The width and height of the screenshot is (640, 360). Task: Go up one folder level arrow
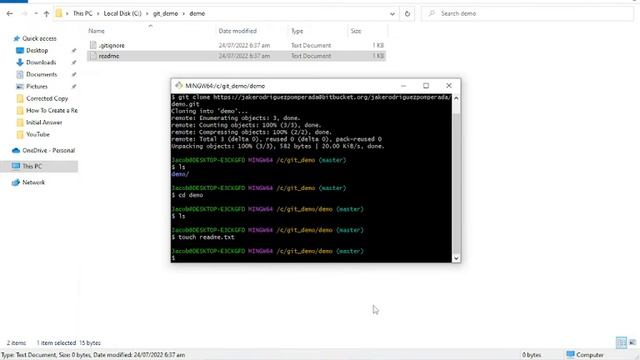coord(46,13)
